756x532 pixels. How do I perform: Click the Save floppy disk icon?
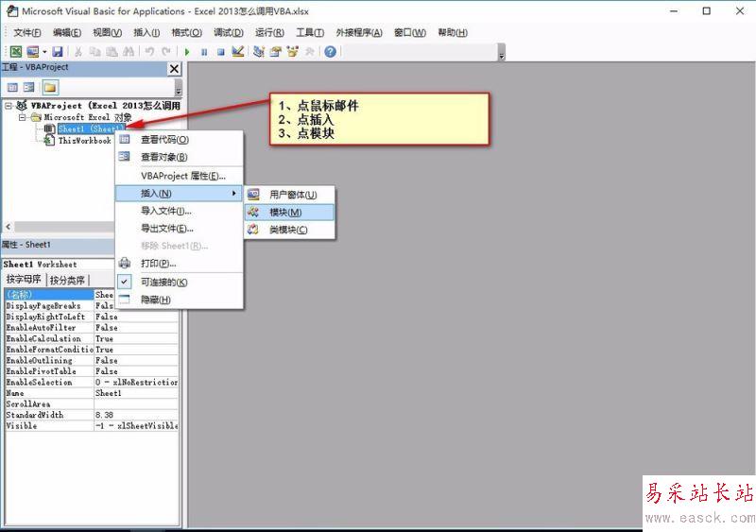coord(58,52)
